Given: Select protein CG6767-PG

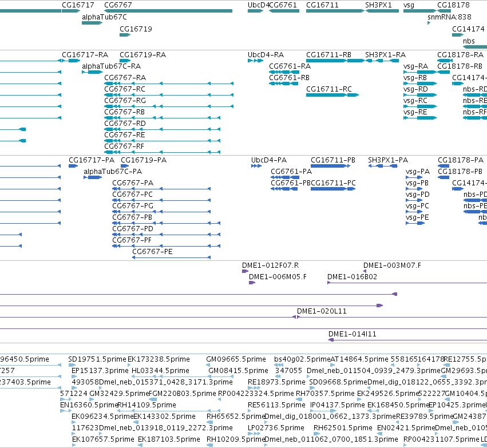Looking at the screenshot, I should 133,206.
